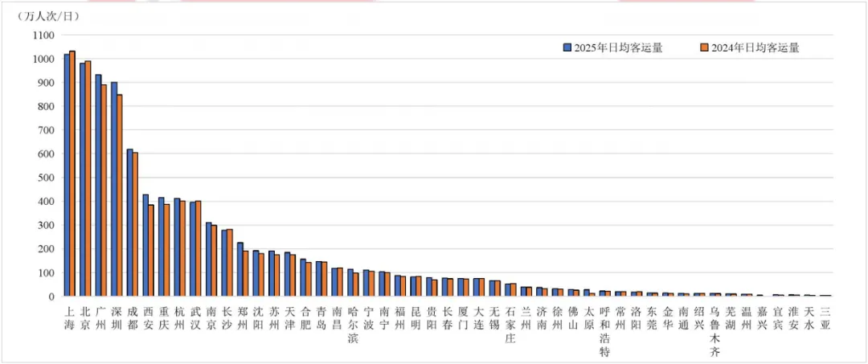Viewport: 868px width, 364px height.
Task: Click the y-axis value 600
Action: (46, 153)
